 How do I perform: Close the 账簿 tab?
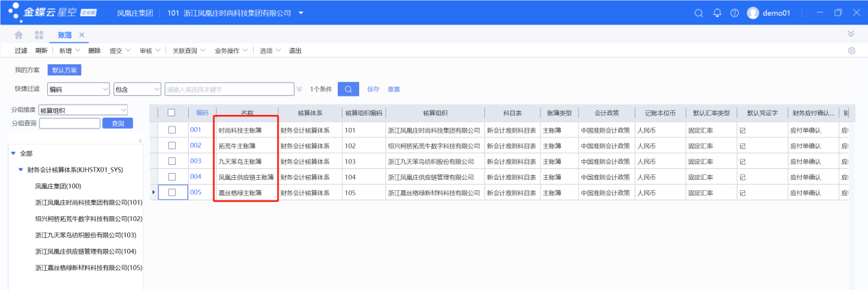pos(81,35)
